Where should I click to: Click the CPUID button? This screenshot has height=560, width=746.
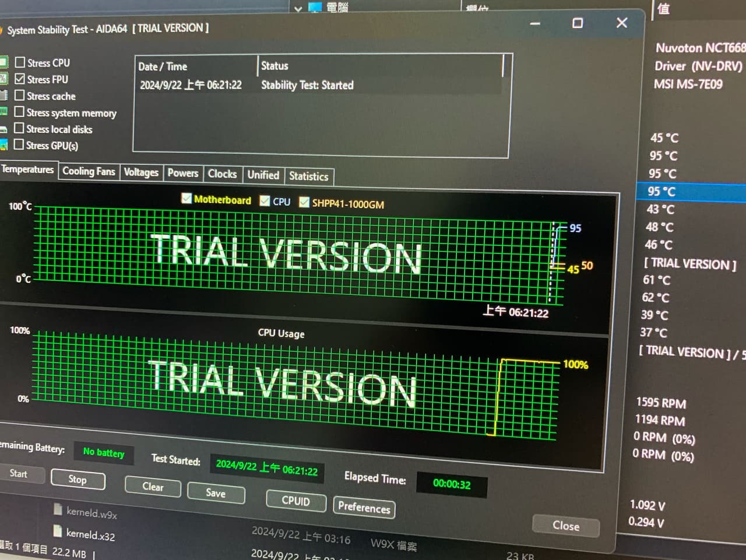[x=295, y=501]
